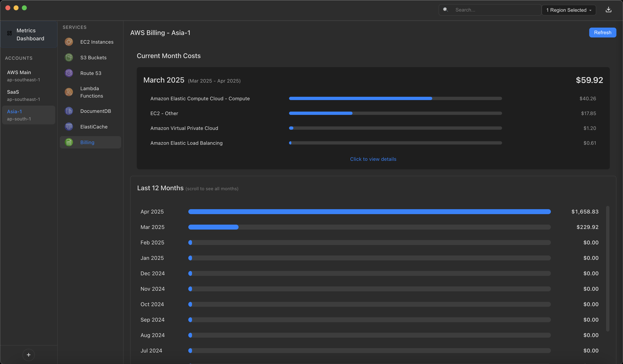Click the $0.61 cost value

coord(589,143)
